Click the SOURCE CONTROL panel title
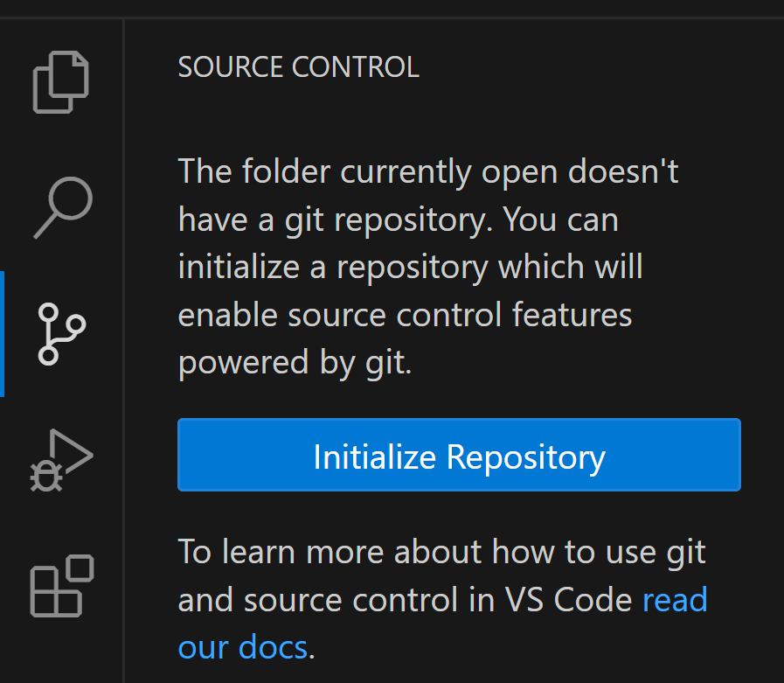The image size is (784, 683). tap(299, 67)
